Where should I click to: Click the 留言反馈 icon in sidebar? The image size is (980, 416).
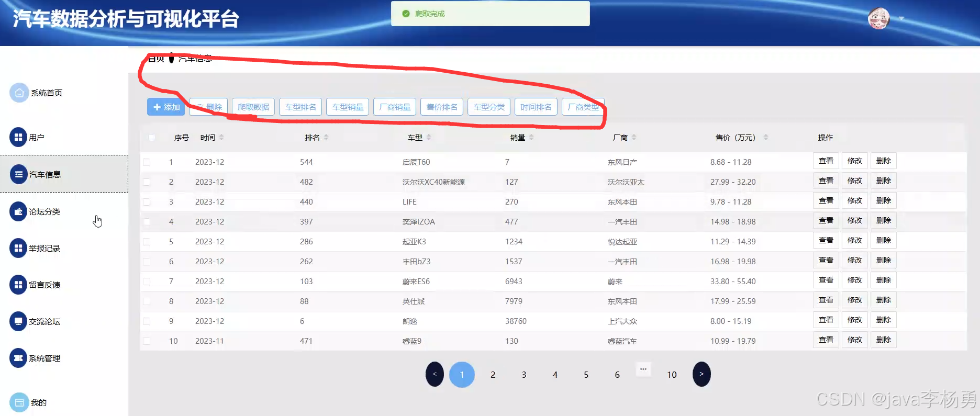pyautogui.click(x=18, y=285)
